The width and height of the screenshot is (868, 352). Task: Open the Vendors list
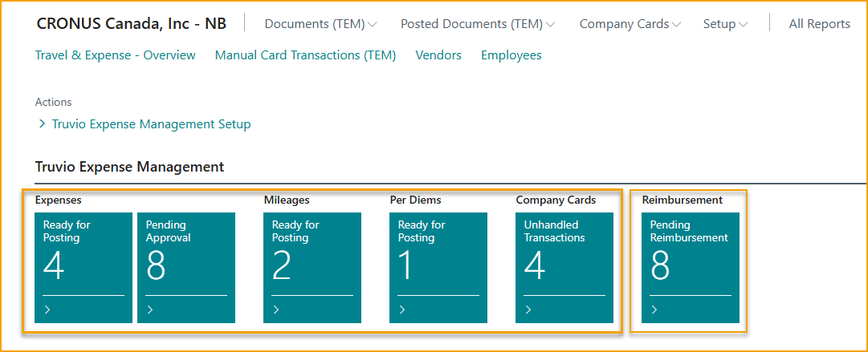click(438, 55)
